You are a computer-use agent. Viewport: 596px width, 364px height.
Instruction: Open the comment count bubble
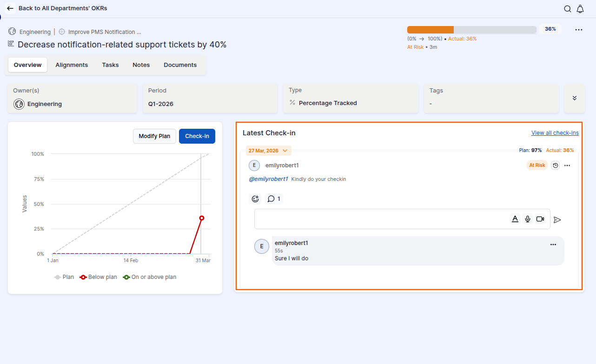[274, 199]
